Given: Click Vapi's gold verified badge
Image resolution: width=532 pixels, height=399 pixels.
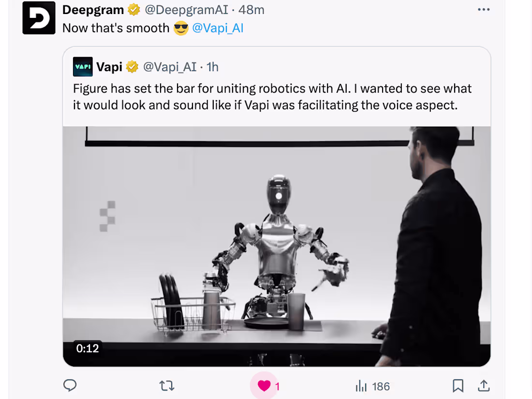Looking at the screenshot, I should click(132, 67).
